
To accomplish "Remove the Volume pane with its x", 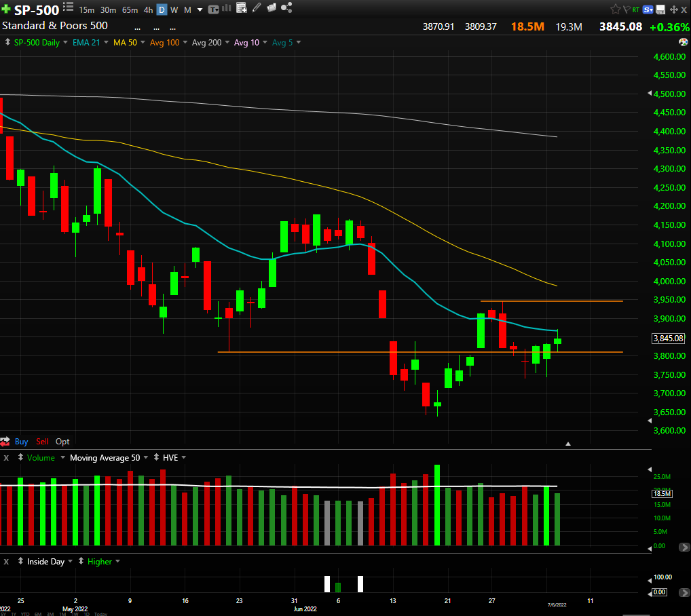I will [6, 458].
